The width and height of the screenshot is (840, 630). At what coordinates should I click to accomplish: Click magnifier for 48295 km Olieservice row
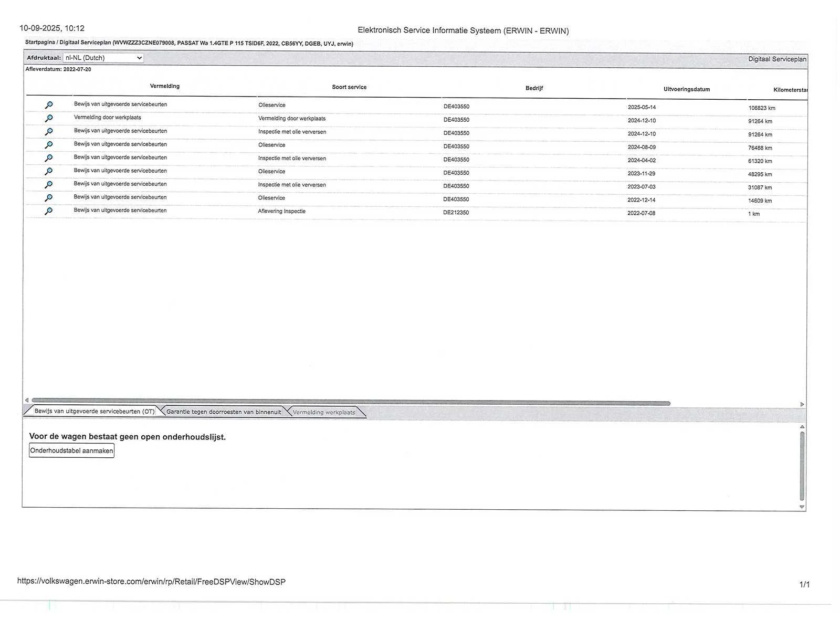point(48,171)
